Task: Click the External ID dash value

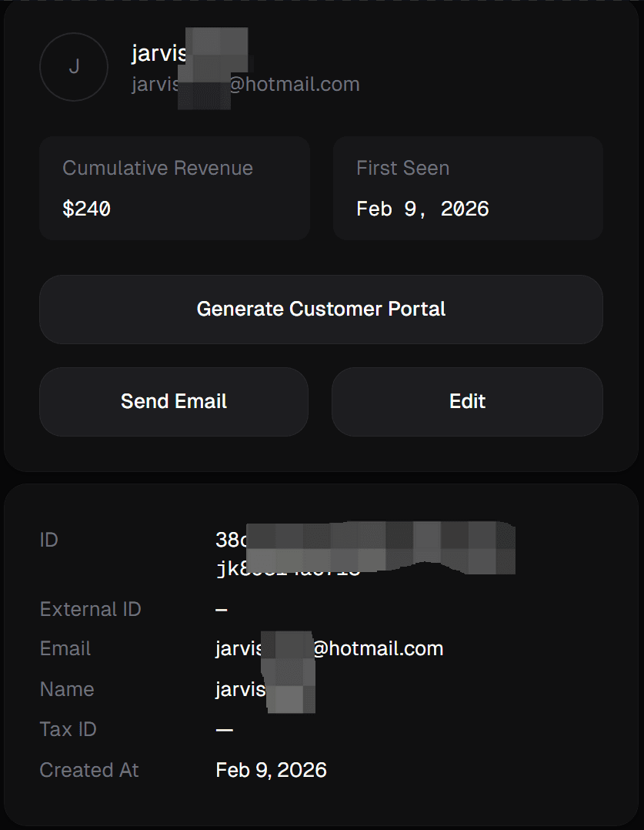Action: tap(222, 608)
